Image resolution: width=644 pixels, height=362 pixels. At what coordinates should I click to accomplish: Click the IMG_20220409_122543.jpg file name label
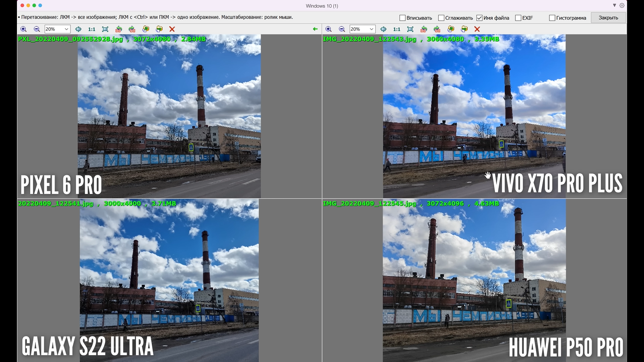[x=369, y=39]
